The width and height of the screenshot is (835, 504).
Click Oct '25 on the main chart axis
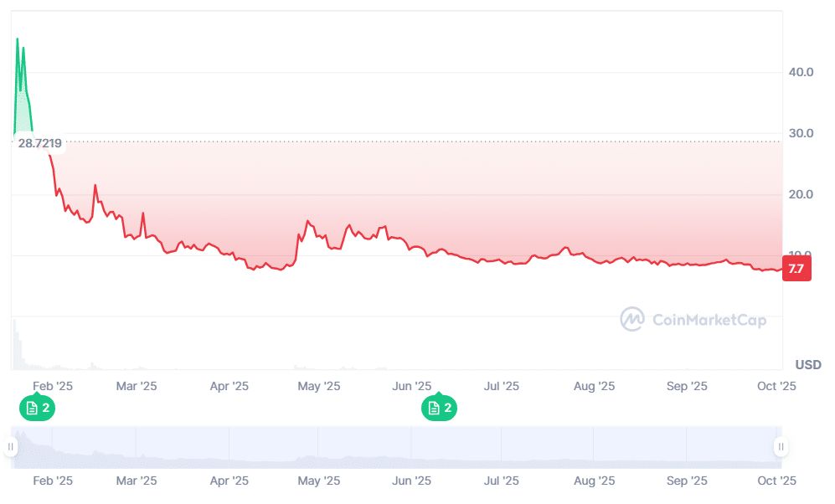(776, 386)
